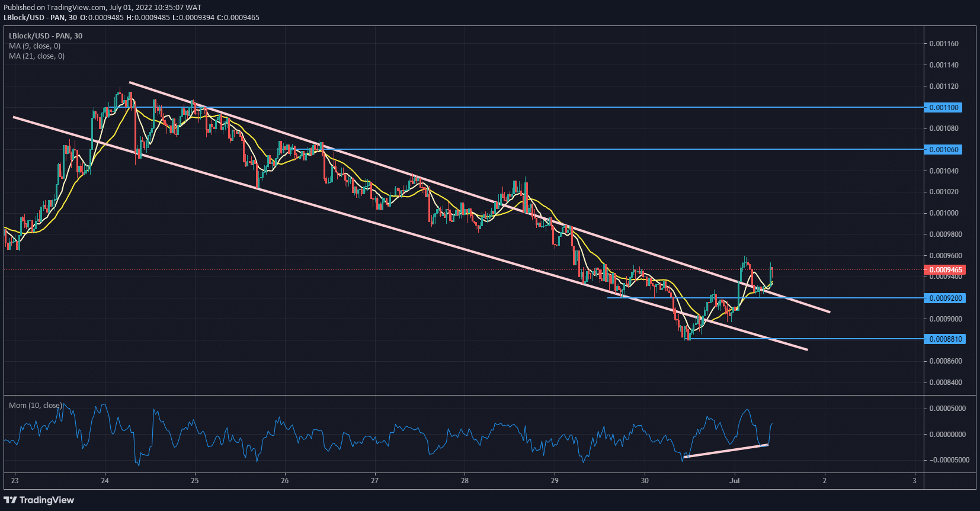The image size is (980, 511).
Task: Click the 0.001060 horizontal line price label
Action: [x=944, y=150]
